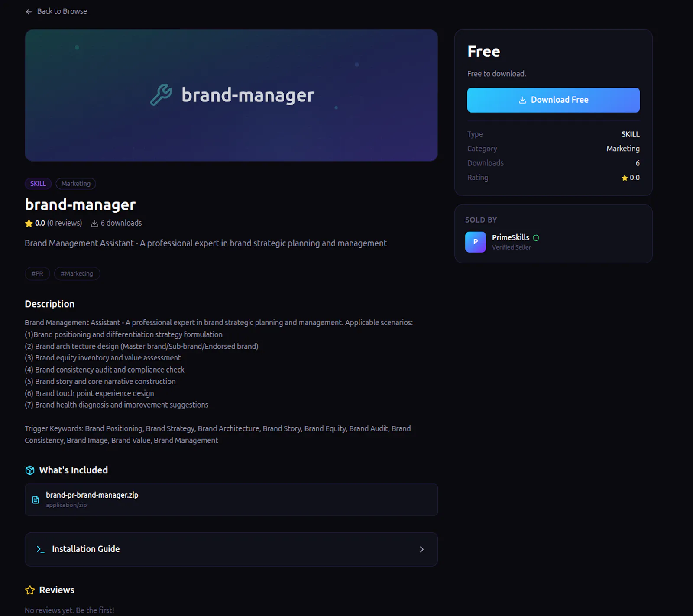The width and height of the screenshot is (693, 616).
Task: Click the (0 reviews) text
Action: (x=65, y=223)
